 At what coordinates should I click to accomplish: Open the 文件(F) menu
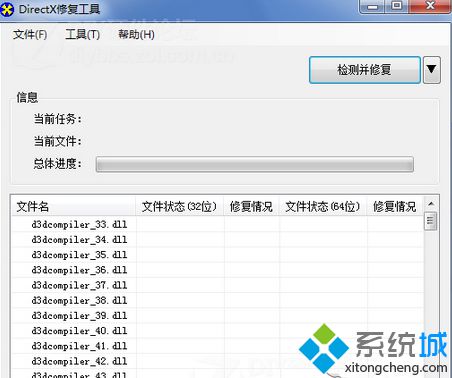click(30, 34)
